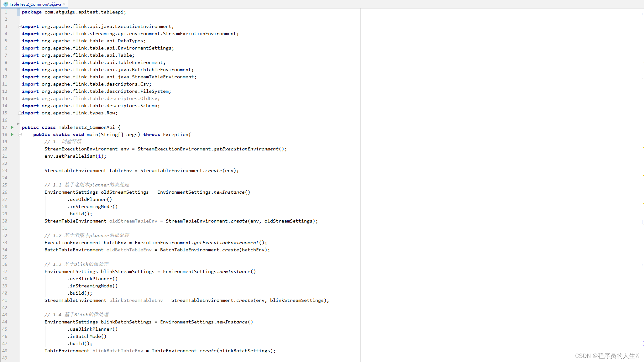Click the grayed blinkBatchTableEnv variable
The width and height of the screenshot is (644, 362).
pyautogui.click(x=118, y=351)
